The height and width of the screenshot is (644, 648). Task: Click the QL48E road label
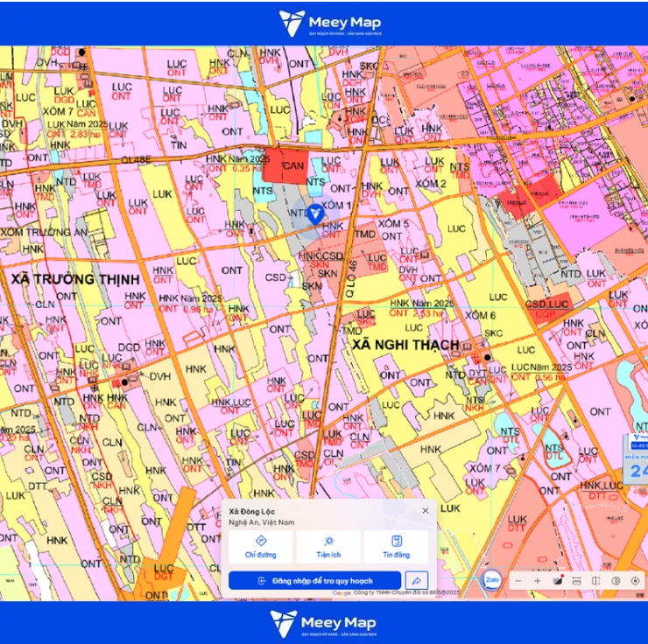136,160
